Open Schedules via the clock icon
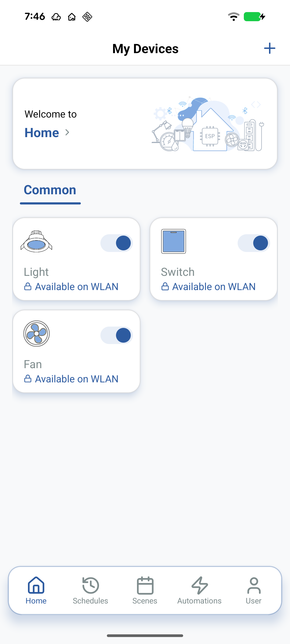 (90, 585)
